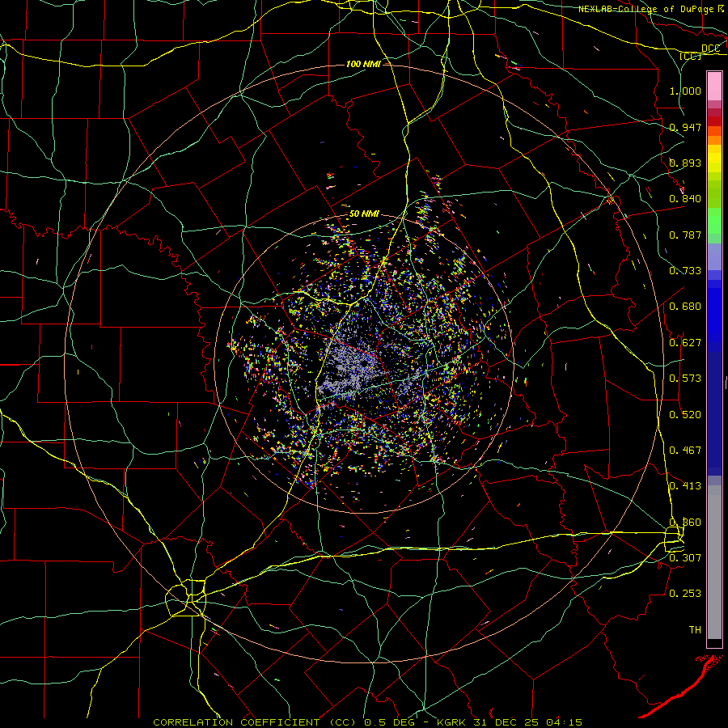
Task: Click the 0.893 color scale value
Action: coord(685,163)
